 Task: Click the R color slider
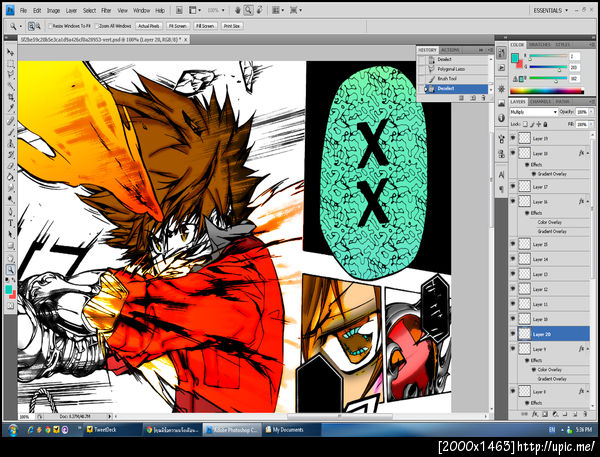(x=548, y=57)
